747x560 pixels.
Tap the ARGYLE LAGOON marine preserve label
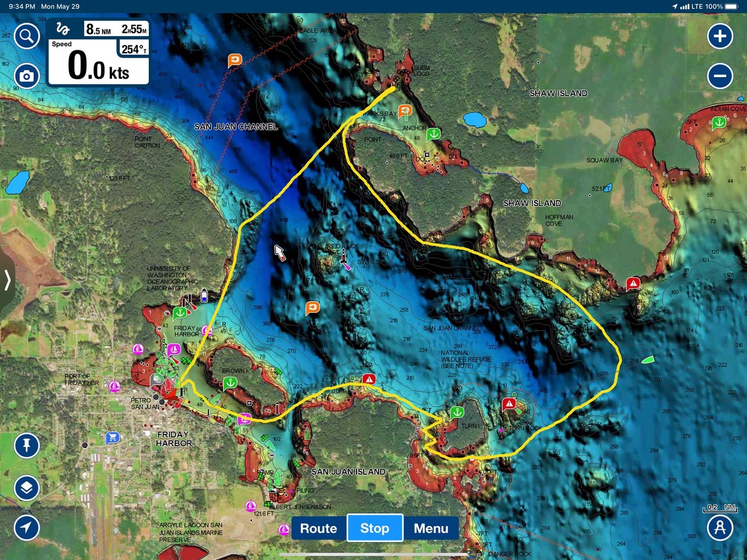[190, 533]
